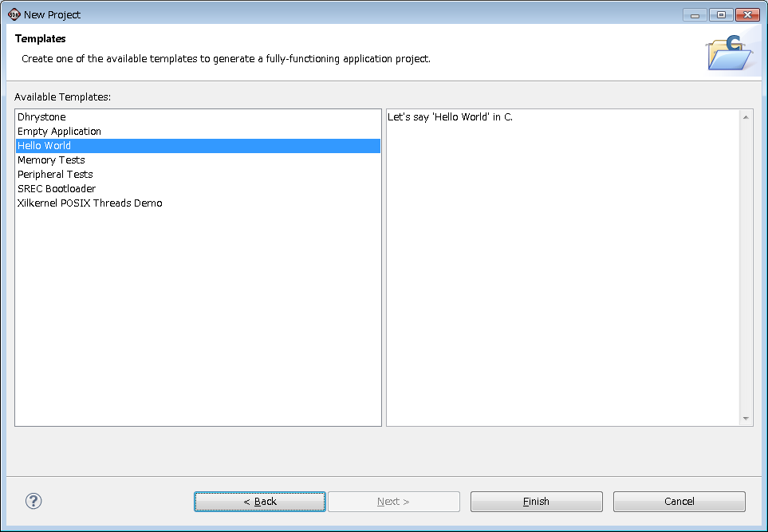Go back using the Back button

(260, 502)
